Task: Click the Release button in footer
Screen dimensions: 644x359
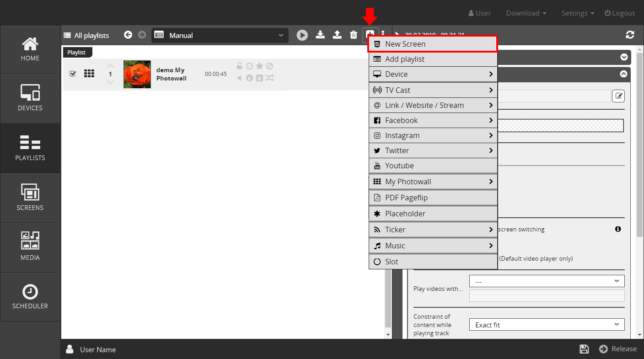Action: pyautogui.click(x=618, y=349)
